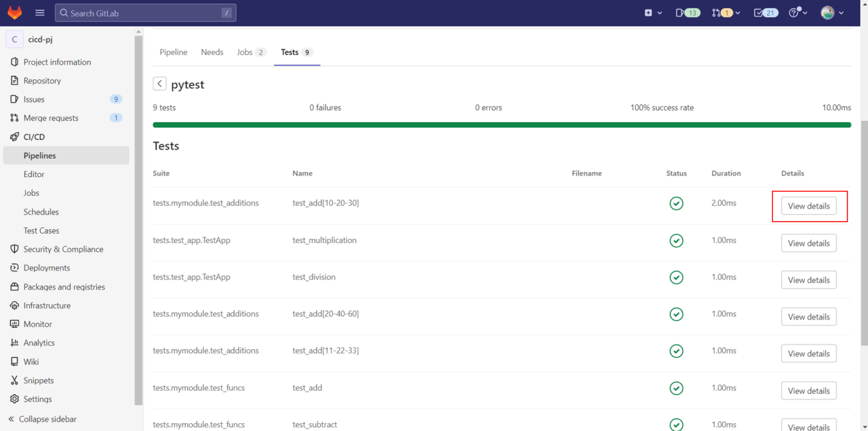Click the hamburger menu icon
This screenshot has height=431, width=868.
pos(40,12)
